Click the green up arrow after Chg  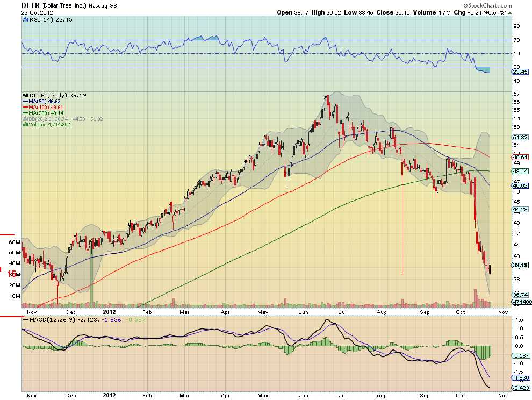[509, 13]
